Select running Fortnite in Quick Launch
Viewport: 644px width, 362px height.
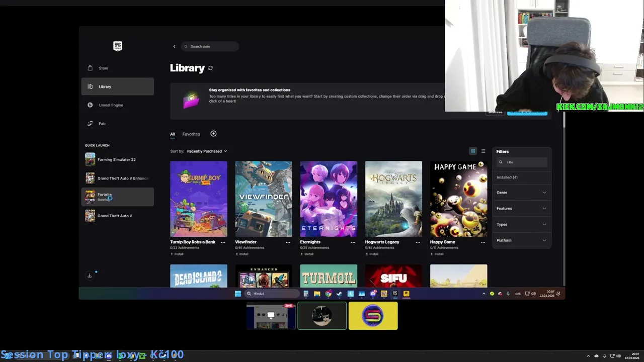tap(118, 197)
